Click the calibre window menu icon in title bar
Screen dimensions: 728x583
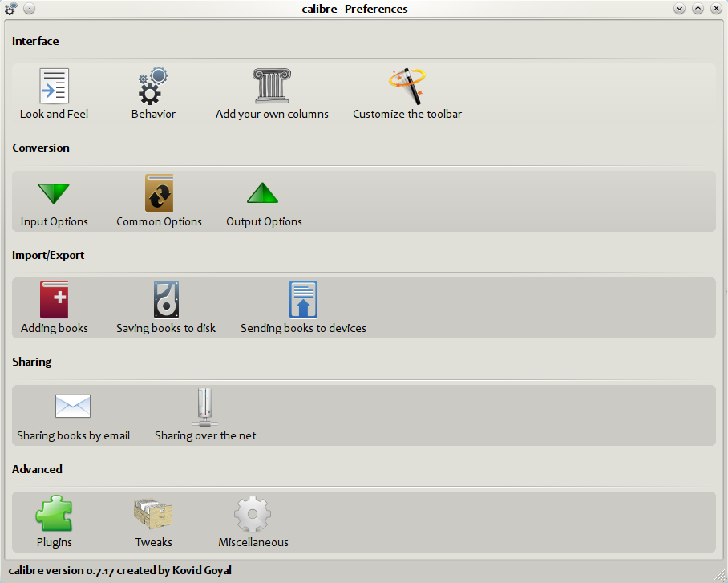pos(10,9)
